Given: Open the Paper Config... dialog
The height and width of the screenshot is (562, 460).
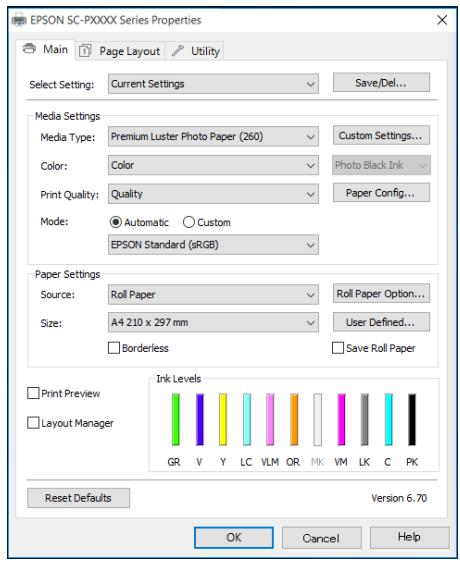Looking at the screenshot, I should point(381,193).
